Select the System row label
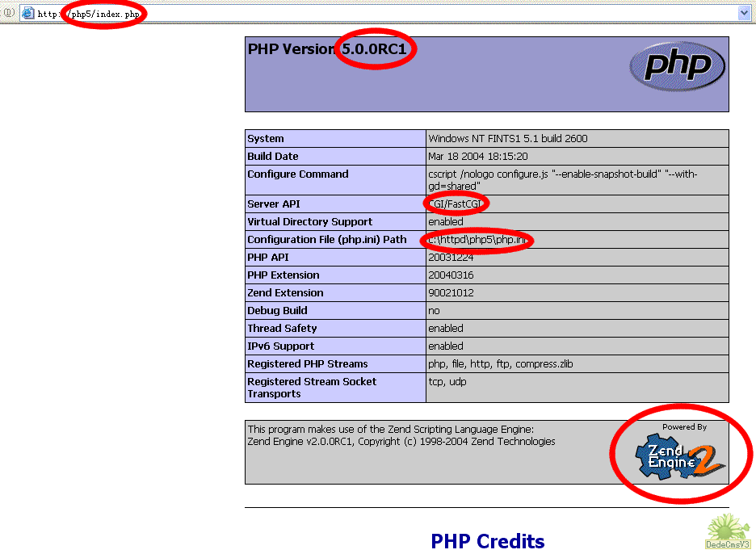Screen dimensions: 756x554 point(266,138)
